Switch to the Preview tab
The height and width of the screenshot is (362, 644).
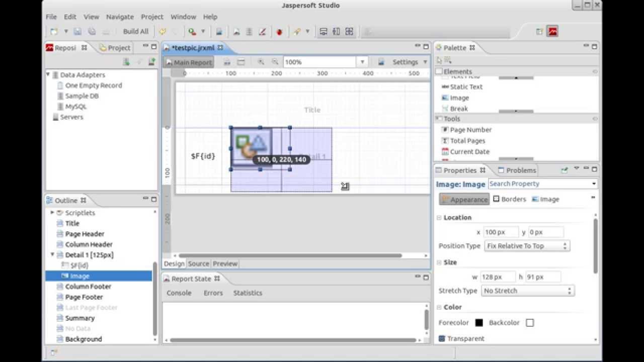coord(225,263)
